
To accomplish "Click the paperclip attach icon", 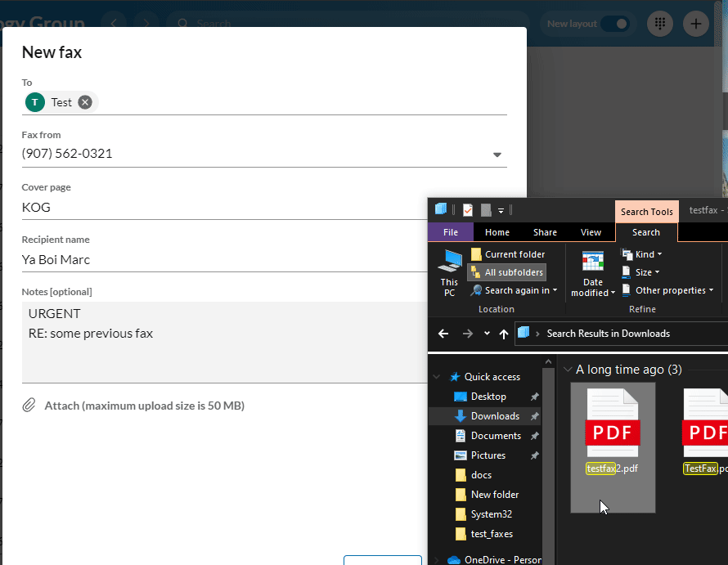I will [x=29, y=406].
